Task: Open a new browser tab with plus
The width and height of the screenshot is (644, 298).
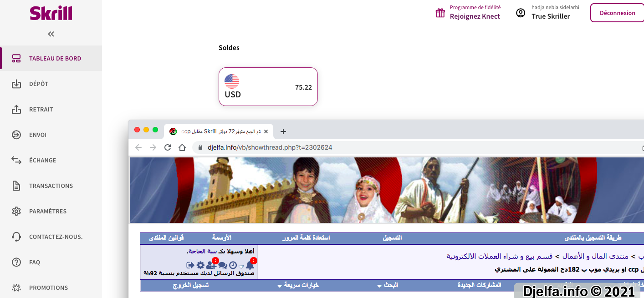Action: [x=283, y=131]
